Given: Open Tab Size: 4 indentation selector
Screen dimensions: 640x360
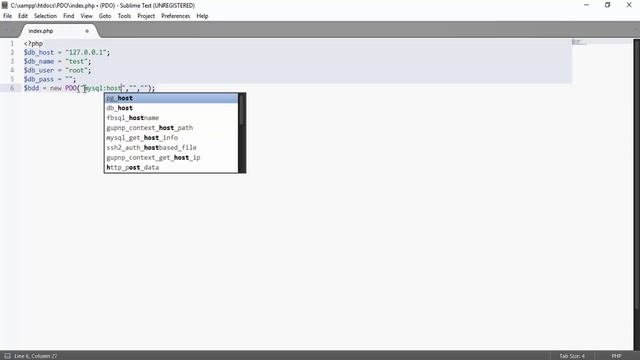Looking at the screenshot, I should [x=572, y=356].
